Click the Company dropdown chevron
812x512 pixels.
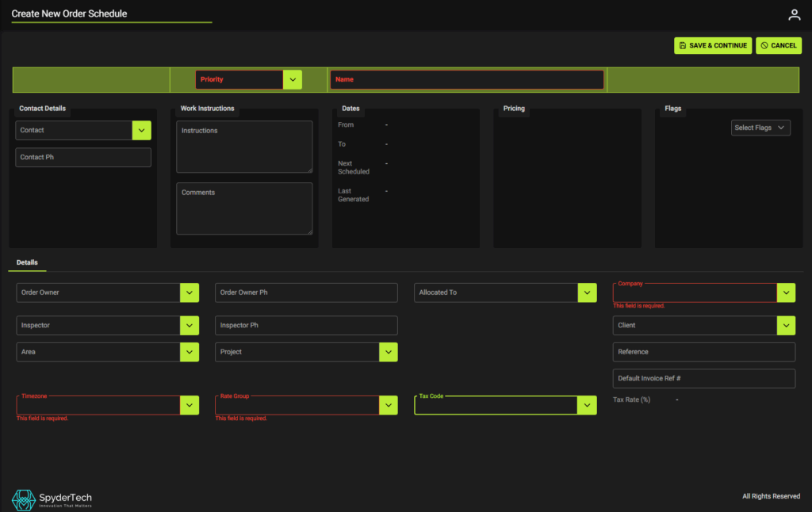[x=786, y=292]
